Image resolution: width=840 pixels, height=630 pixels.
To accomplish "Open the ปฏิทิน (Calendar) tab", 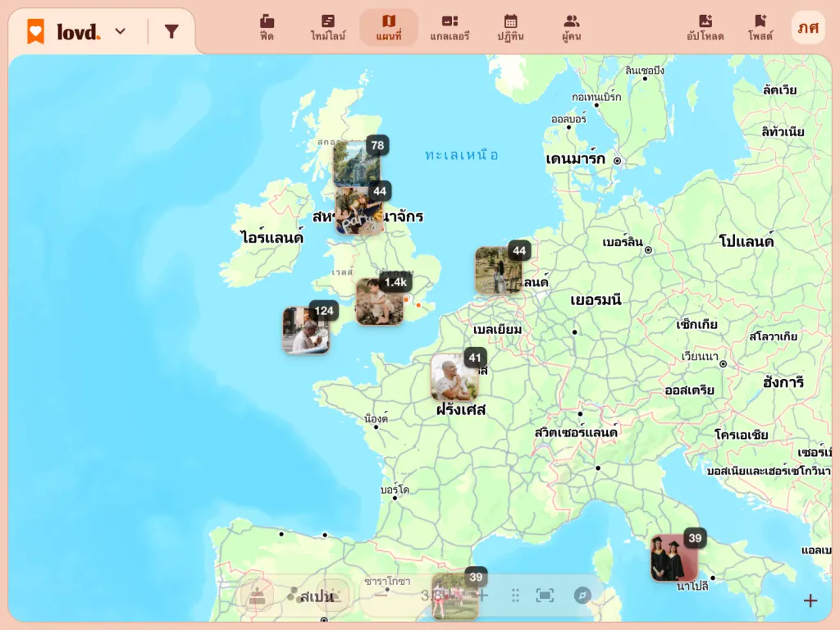I will pos(510,28).
